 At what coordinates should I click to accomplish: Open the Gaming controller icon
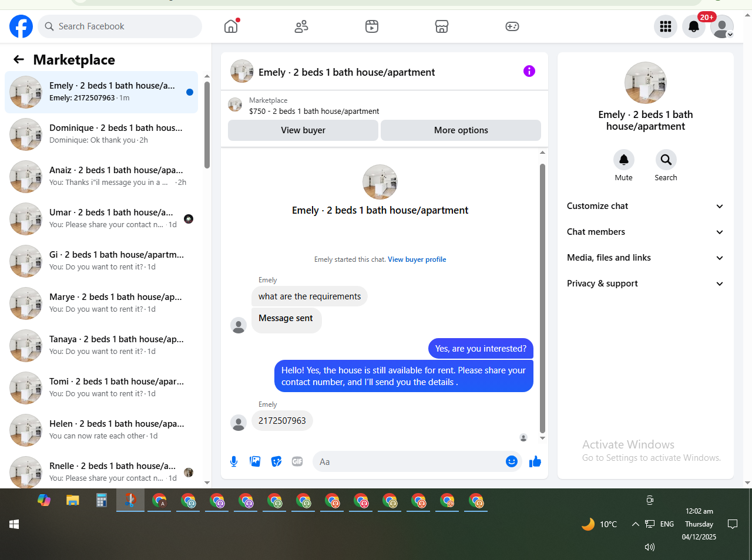point(512,26)
